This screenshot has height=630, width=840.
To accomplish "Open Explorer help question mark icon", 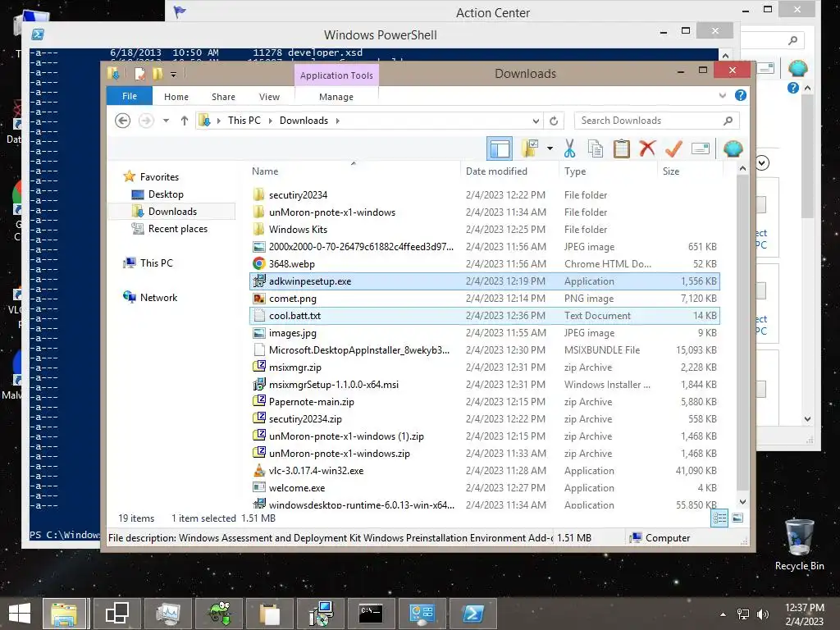I will click(x=741, y=95).
